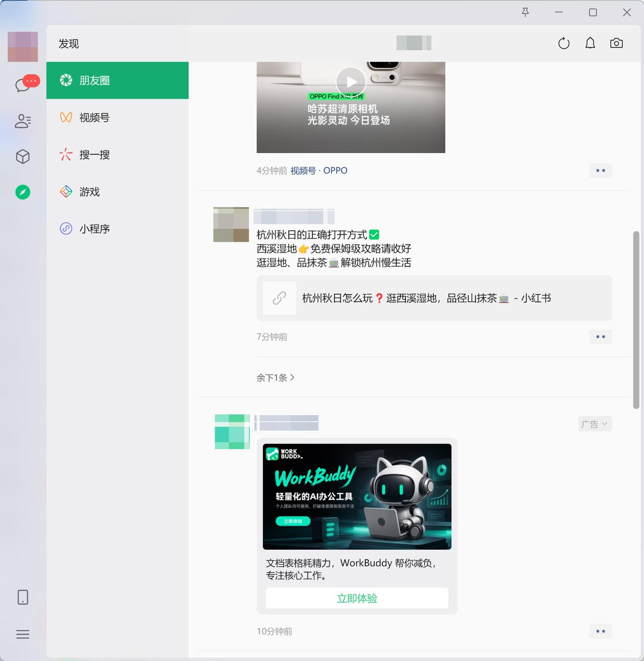Click the 小程序 purple circle icon
The image size is (644, 661).
point(66,229)
